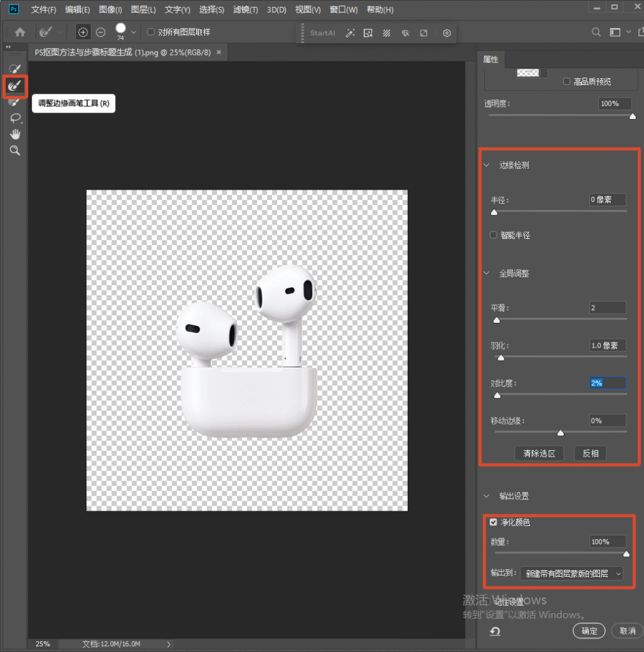644x652 pixels.
Task: Choose the add-to-selection plus mode
Action: (83, 32)
